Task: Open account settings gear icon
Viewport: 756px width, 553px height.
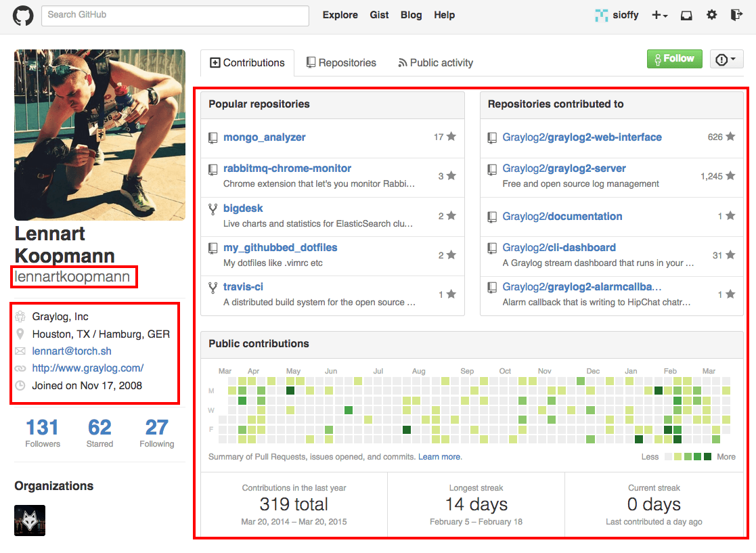Action: [x=711, y=15]
